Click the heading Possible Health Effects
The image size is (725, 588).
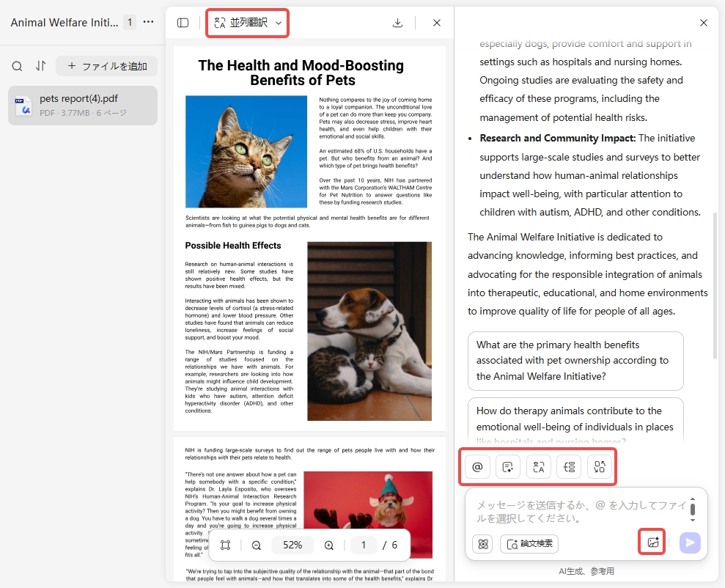pos(233,246)
